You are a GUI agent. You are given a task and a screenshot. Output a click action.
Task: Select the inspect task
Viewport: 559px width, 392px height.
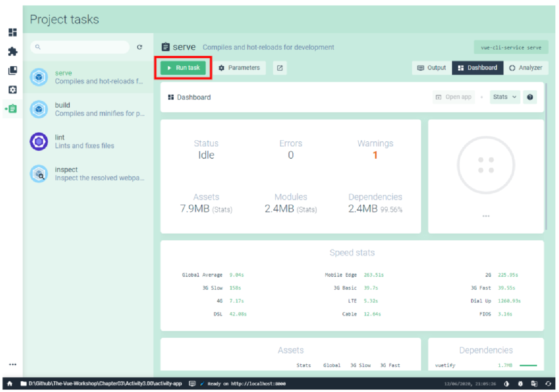(88, 174)
